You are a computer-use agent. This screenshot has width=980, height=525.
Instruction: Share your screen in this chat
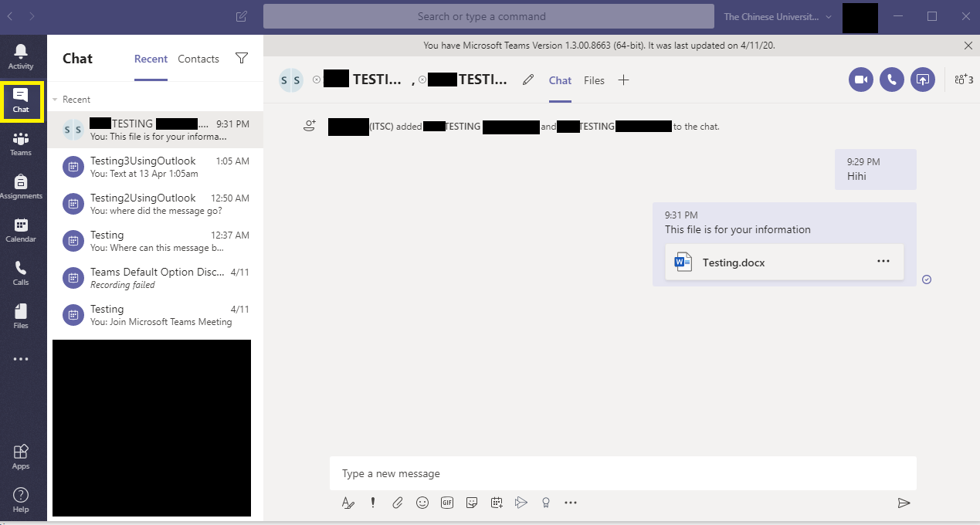click(923, 80)
